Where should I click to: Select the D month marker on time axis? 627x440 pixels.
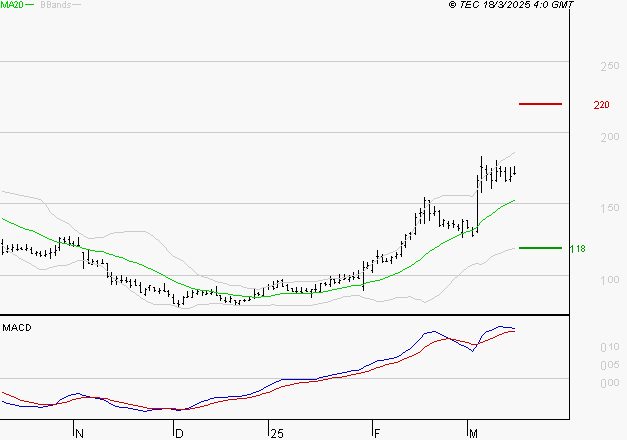tap(179, 432)
